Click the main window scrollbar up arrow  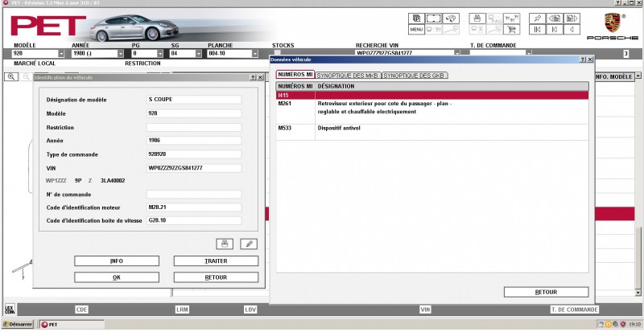(638, 76)
